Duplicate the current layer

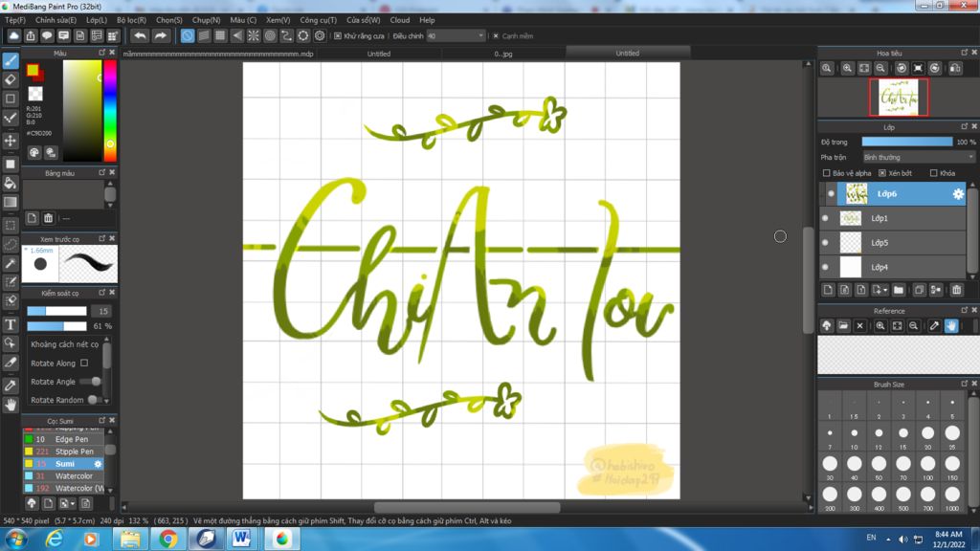tap(919, 290)
